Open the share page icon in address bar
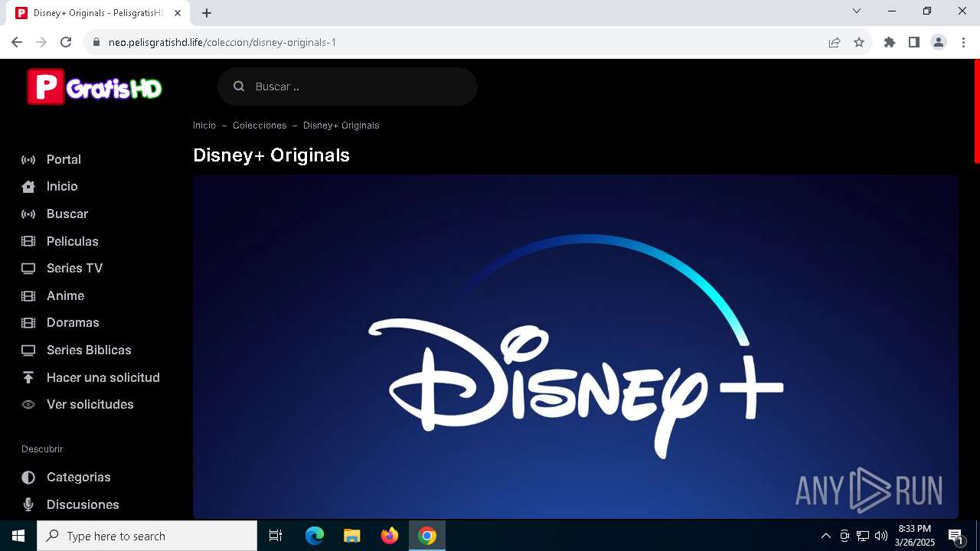The image size is (980, 551). 835,42
